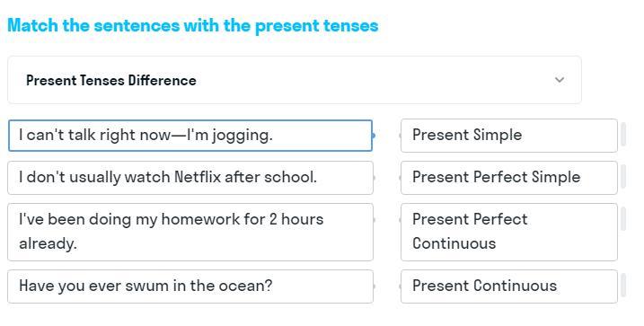
Task: Open the Present Tenses Difference panel header
Action: point(295,80)
